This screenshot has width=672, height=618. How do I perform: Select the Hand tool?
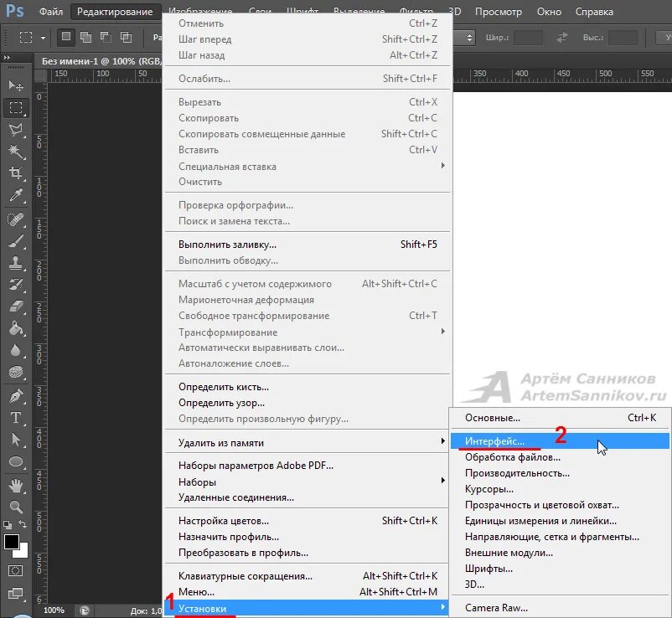[16, 486]
